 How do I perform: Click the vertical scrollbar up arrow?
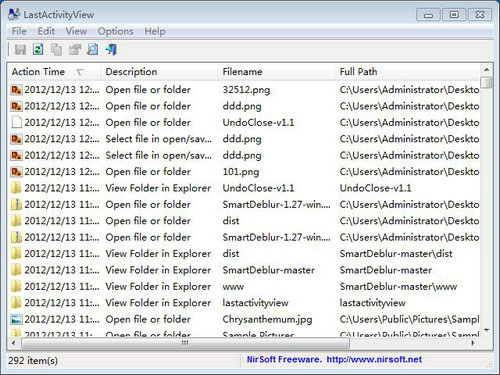[x=487, y=70]
